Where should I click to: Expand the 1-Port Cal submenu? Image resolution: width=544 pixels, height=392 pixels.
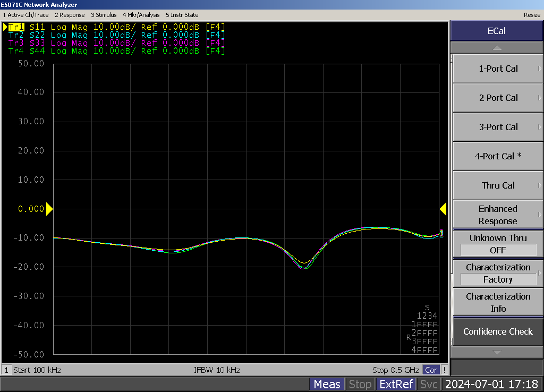pyautogui.click(x=497, y=69)
